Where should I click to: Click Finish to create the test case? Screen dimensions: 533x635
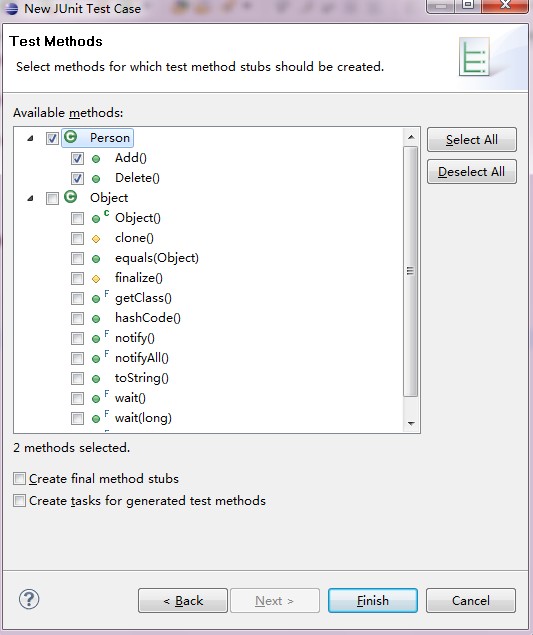pos(373,601)
